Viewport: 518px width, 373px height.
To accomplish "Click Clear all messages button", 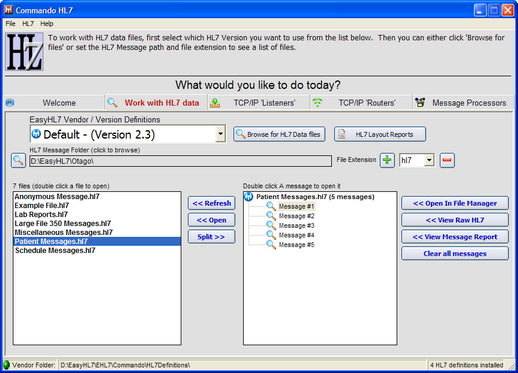I will click(x=455, y=253).
